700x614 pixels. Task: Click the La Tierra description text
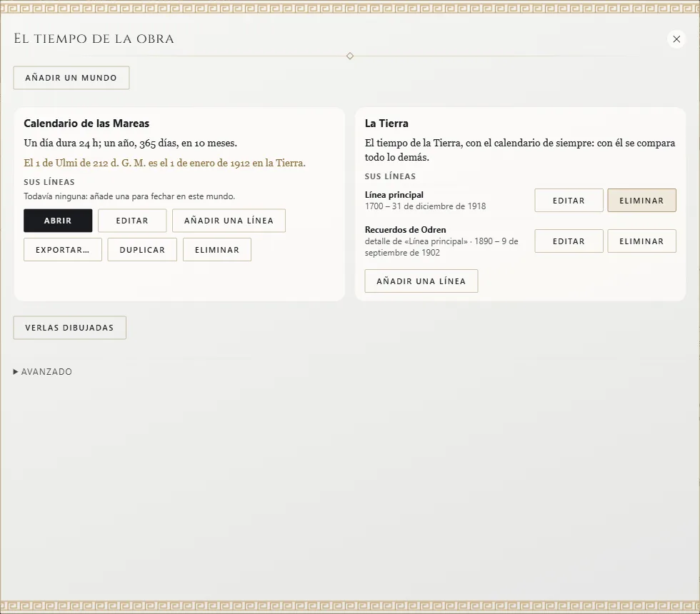point(520,150)
